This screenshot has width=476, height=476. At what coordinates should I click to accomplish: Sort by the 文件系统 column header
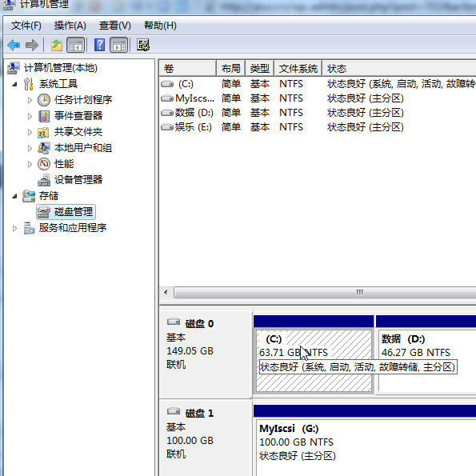(298, 68)
